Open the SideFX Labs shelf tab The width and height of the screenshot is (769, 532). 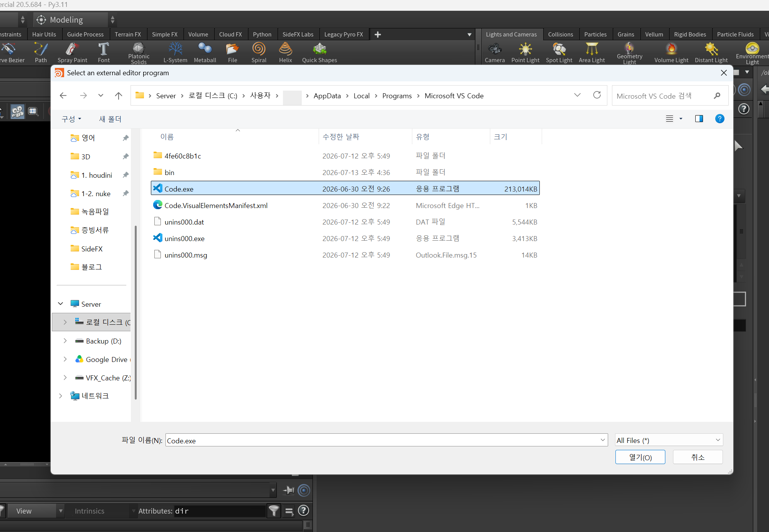coord(298,34)
